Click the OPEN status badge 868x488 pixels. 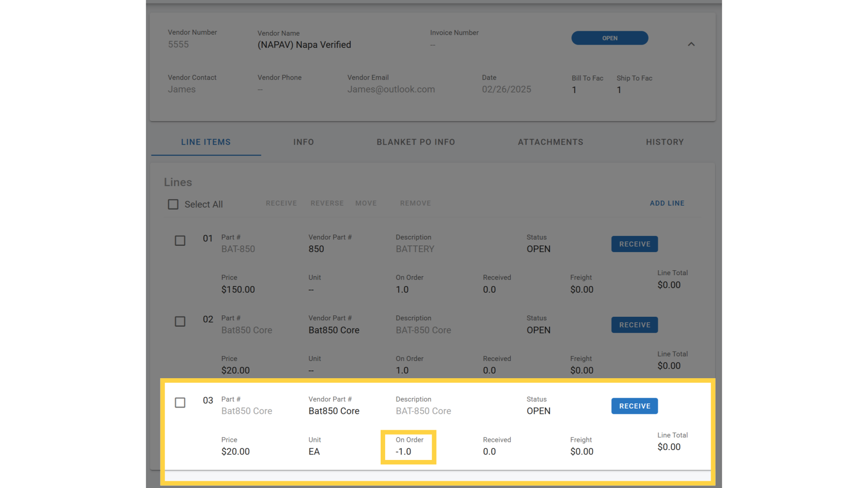[x=609, y=38]
